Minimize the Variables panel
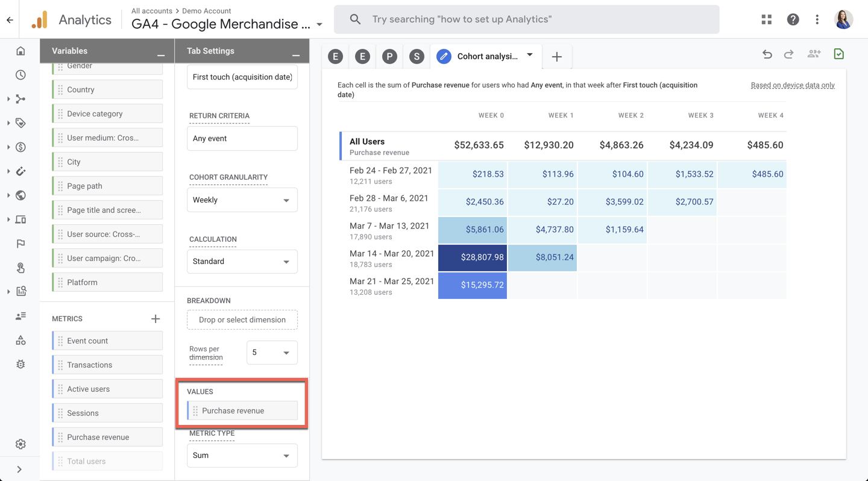Viewport: 868px width, 481px height. point(161,55)
